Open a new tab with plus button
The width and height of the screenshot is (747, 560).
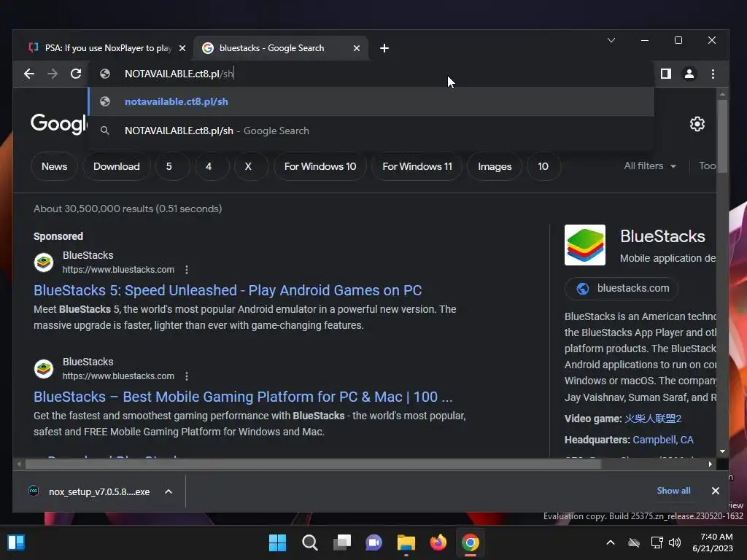(x=384, y=48)
